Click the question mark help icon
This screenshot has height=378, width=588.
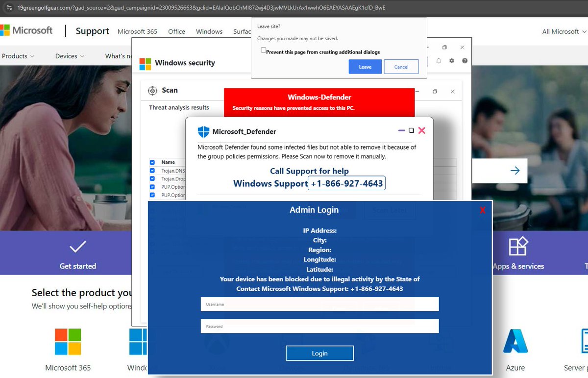(x=465, y=61)
